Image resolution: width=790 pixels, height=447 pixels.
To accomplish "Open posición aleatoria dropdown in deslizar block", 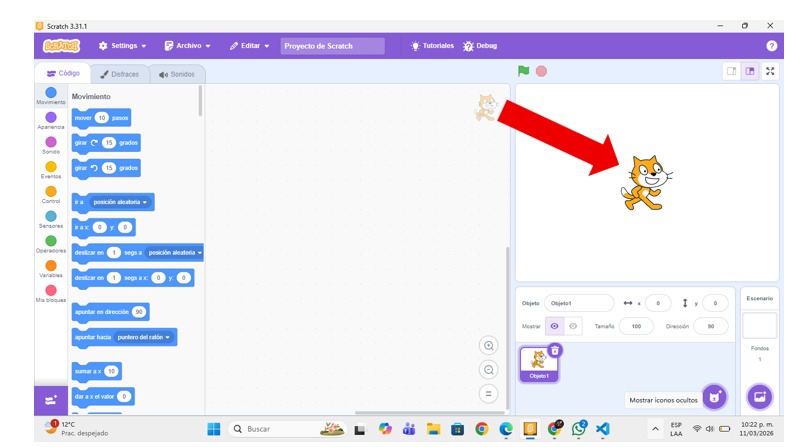I will [x=175, y=252].
